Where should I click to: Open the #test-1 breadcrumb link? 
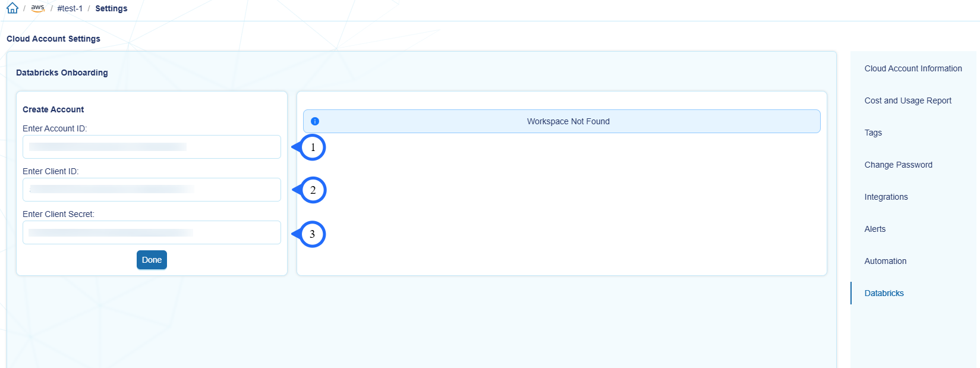[x=70, y=8]
